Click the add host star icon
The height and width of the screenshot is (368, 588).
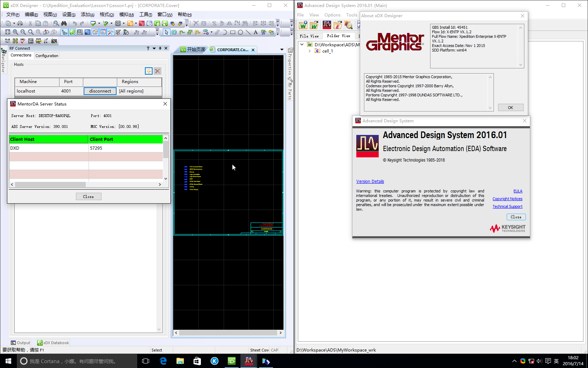click(x=148, y=71)
